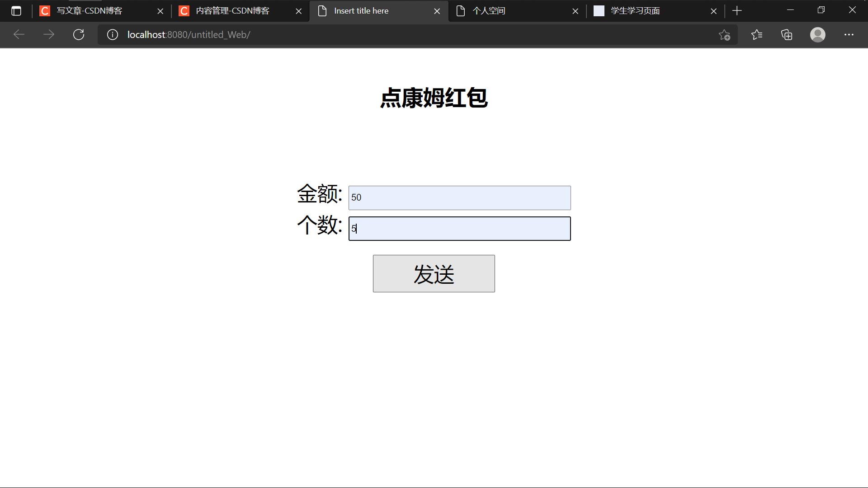Go back to previous page
868x488 pixels.
pos(19,35)
